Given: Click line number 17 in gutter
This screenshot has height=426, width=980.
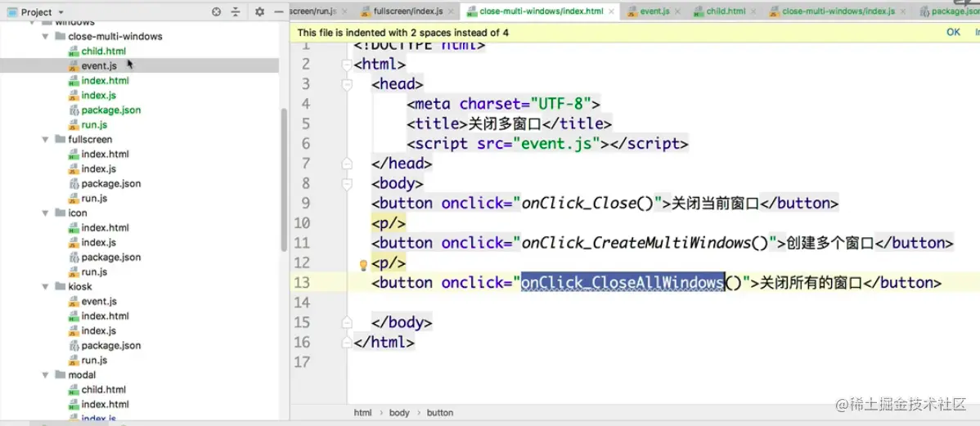Looking at the screenshot, I should click(x=302, y=361).
